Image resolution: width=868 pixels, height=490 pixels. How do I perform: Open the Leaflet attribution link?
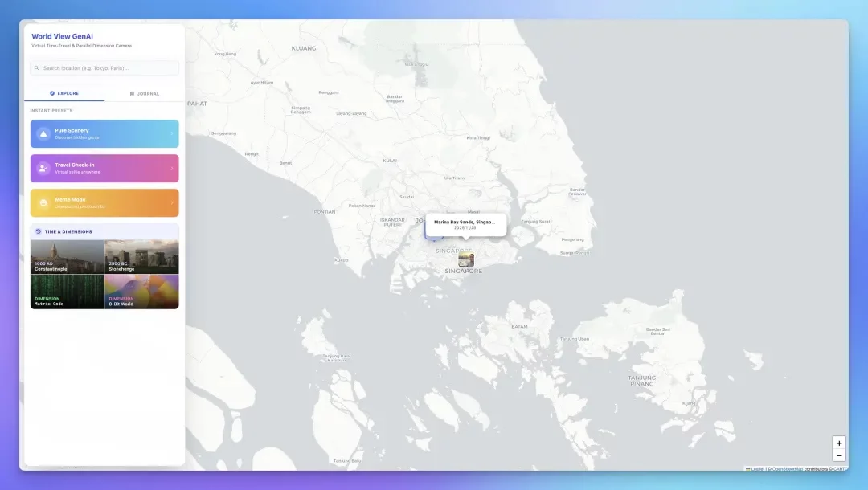coord(757,468)
